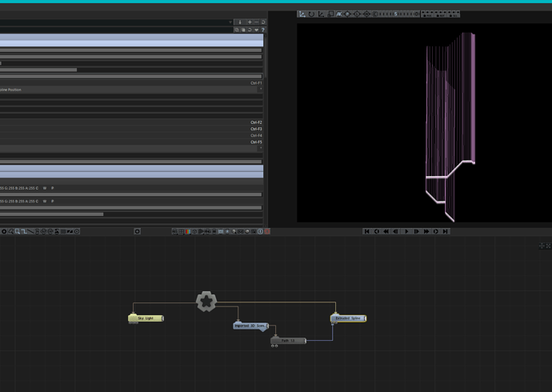Go to next keyframe in transport

coord(436,231)
